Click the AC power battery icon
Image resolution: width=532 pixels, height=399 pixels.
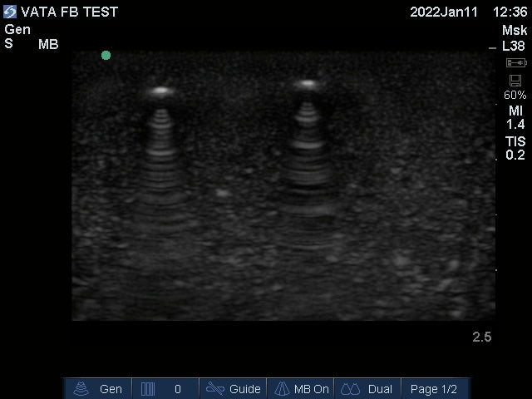(x=515, y=63)
